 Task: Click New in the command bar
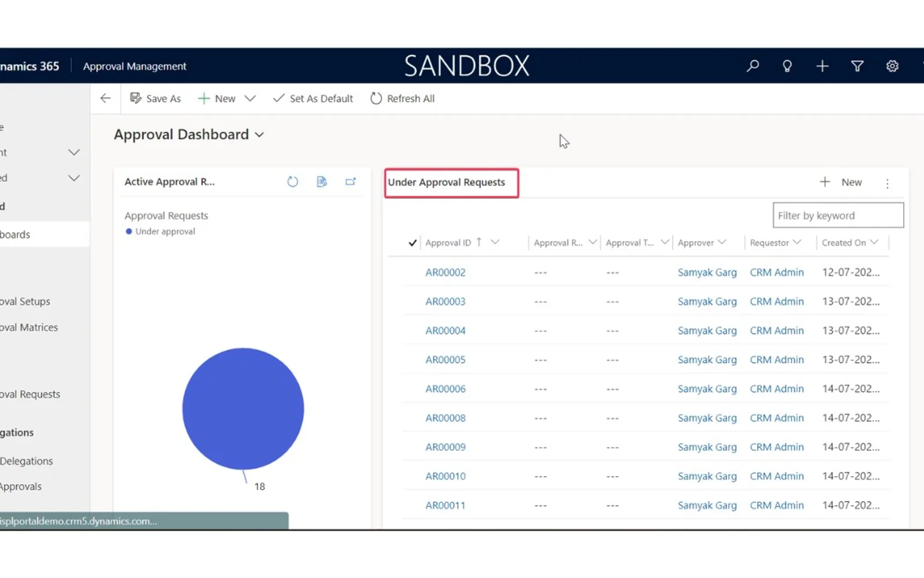click(x=217, y=98)
